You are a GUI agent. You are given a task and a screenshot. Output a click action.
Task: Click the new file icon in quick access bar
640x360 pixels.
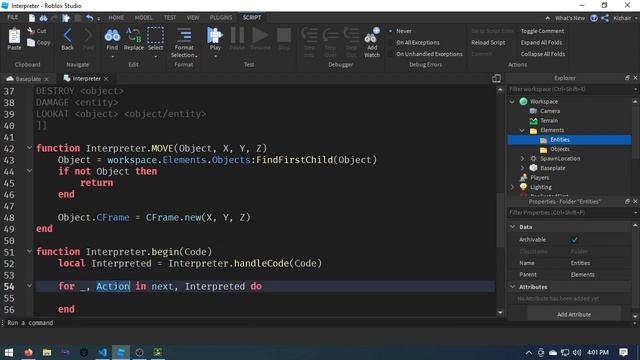[x=31, y=18]
